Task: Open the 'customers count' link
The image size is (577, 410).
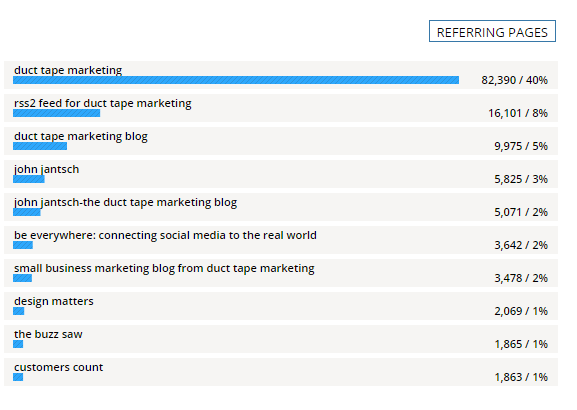Action: [x=59, y=367]
